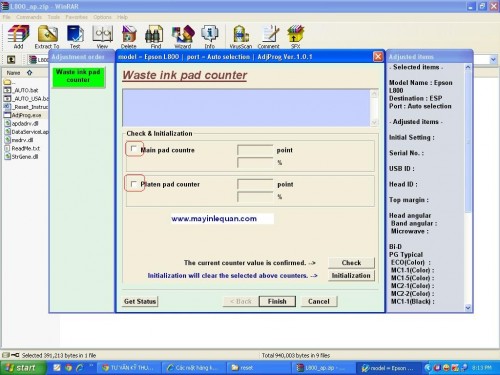500x375 pixels.
Task: Click the Find binoculars icon
Action: pyautogui.click(x=155, y=37)
